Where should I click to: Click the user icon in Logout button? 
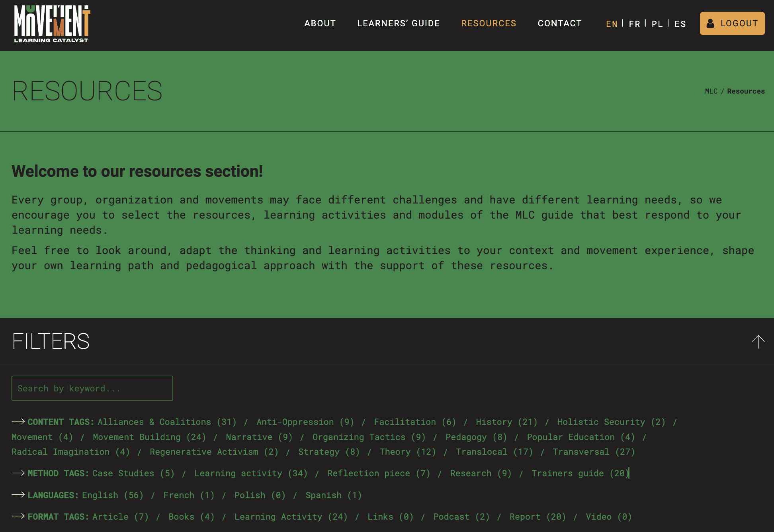click(x=710, y=23)
